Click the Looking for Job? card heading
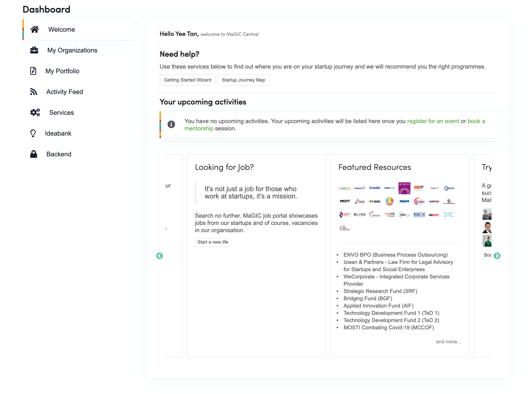532x394 pixels. click(224, 167)
